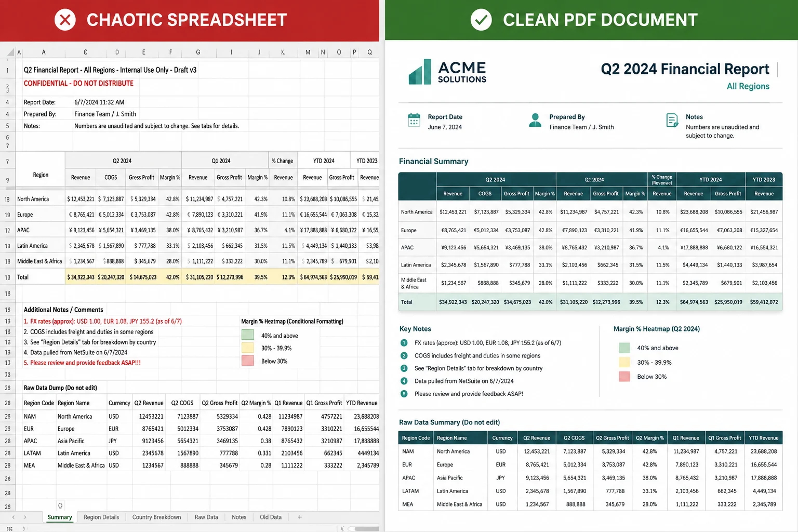This screenshot has width=798, height=532.
Task: Click '5. Please review and provide feedback ASAP!!!' red note
Action: (x=82, y=363)
